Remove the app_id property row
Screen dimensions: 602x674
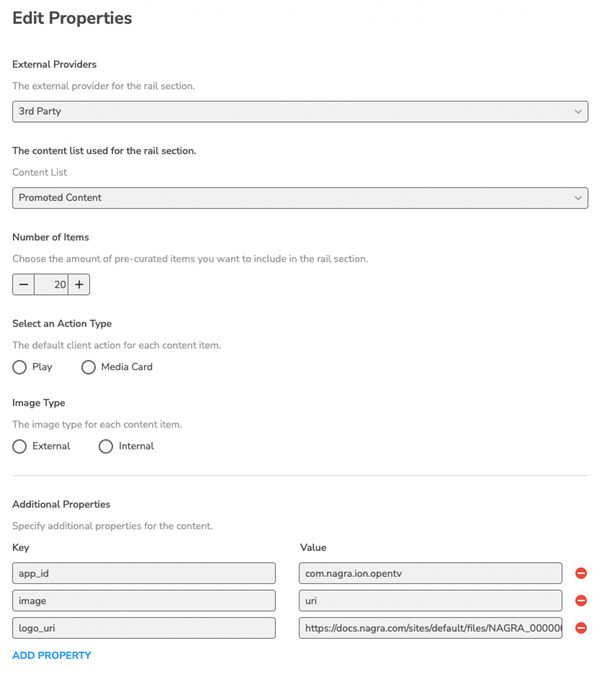[x=581, y=573]
